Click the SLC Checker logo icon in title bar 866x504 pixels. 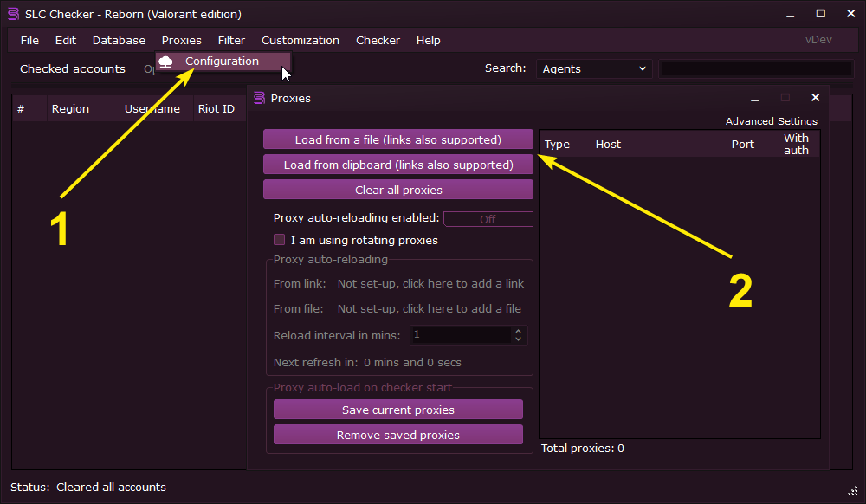13,14
